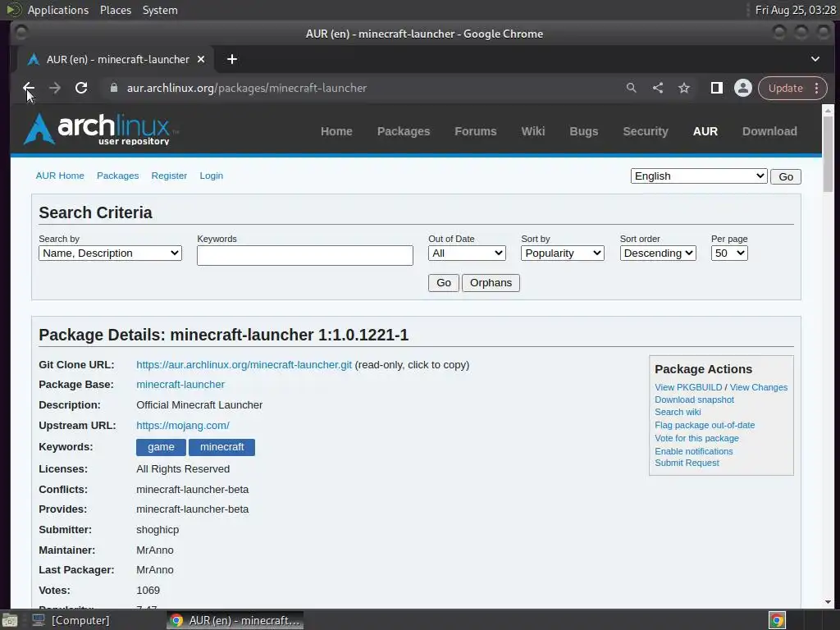Viewport: 840px width, 630px height.
Task: Click the address bar URL
Action: point(247,88)
